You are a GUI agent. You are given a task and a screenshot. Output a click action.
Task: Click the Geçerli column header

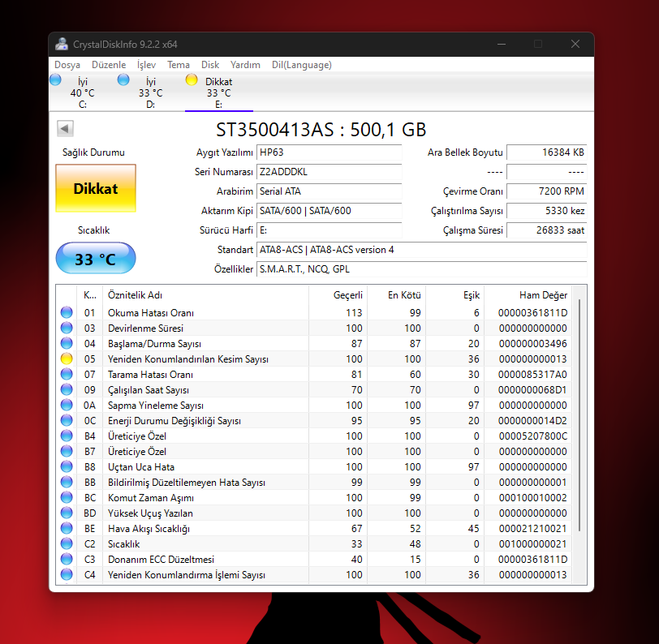[338, 295]
